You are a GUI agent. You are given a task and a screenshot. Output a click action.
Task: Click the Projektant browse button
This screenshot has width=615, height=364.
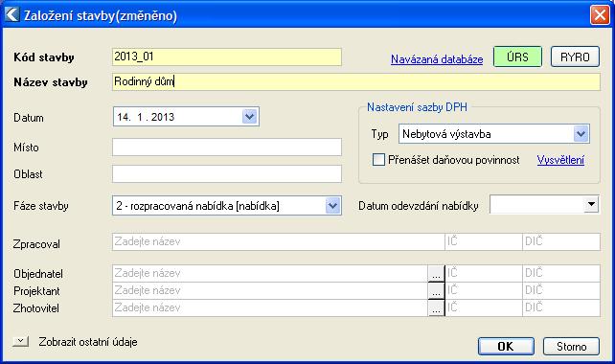(436, 290)
